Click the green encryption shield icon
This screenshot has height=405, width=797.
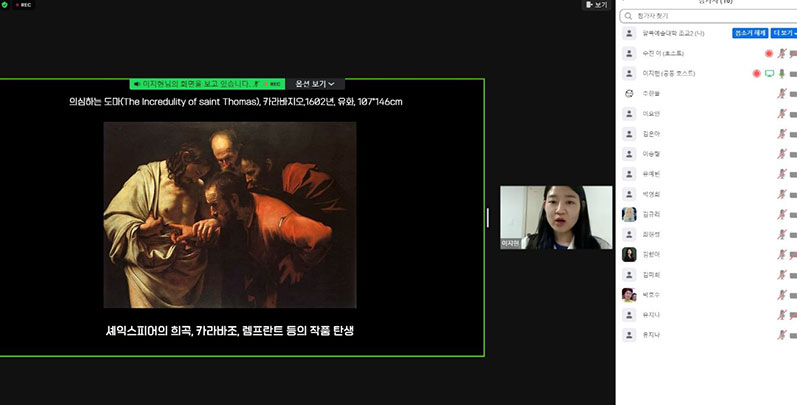point(5,5)
